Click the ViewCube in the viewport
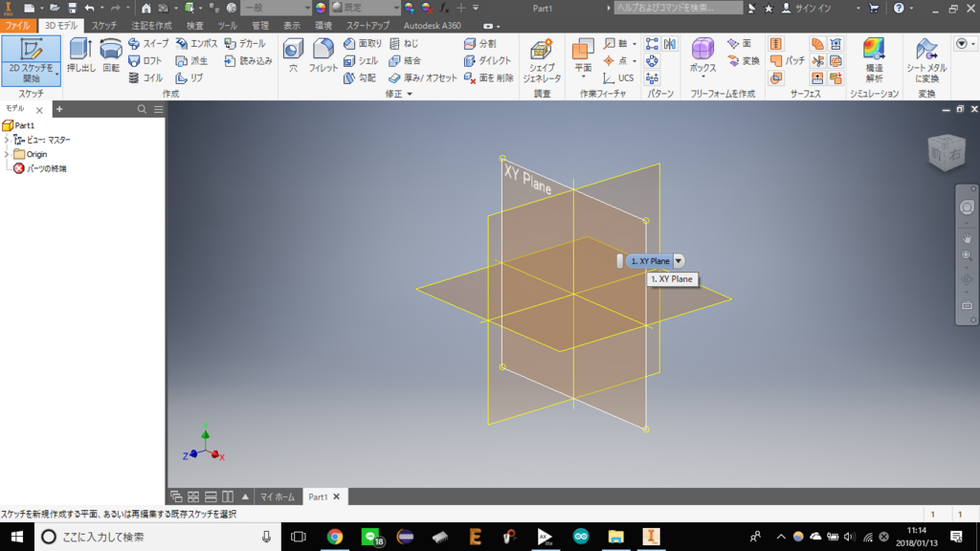This screenshot has width=980, height=551. 947,152
